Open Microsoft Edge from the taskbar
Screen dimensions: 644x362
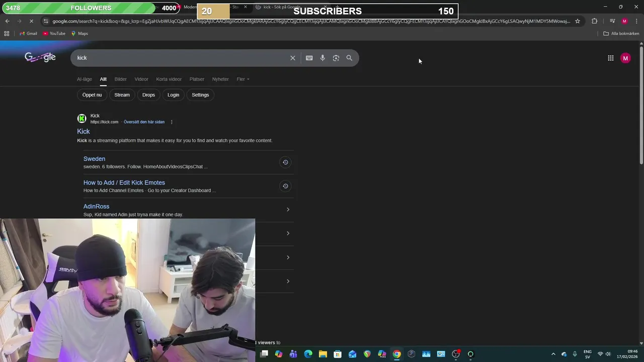(308, 354)
